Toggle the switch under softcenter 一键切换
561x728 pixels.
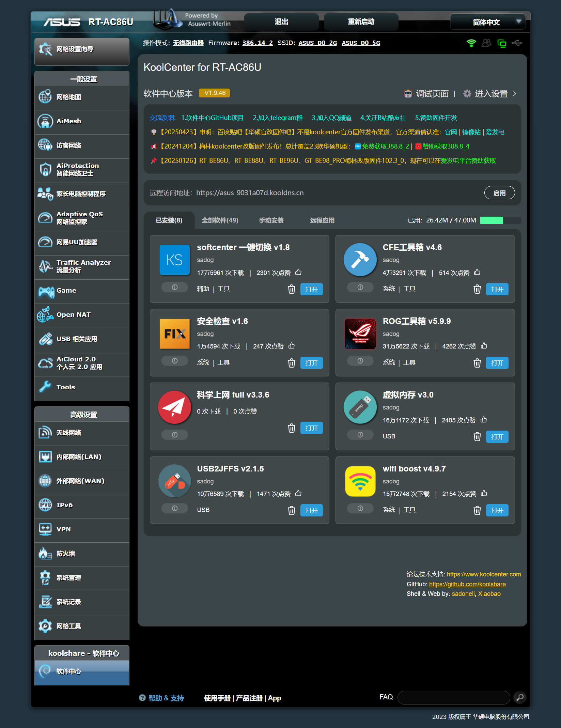pos(174,287)
